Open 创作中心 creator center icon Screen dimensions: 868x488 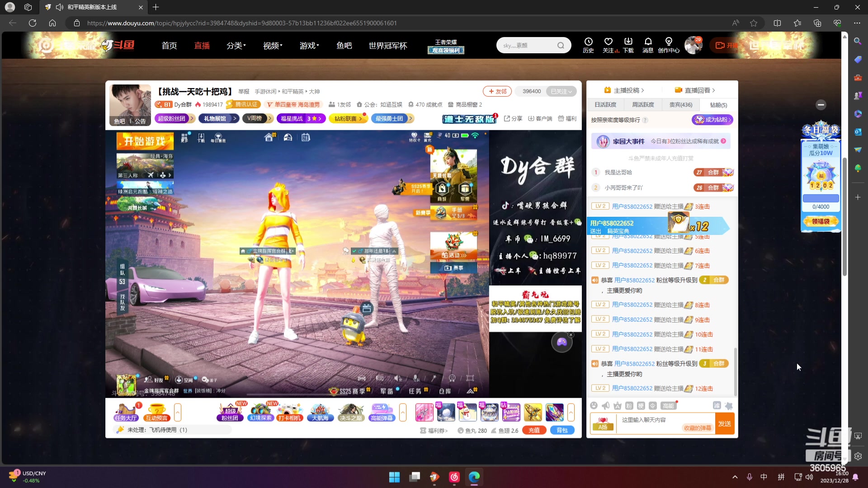pos(669,45)
